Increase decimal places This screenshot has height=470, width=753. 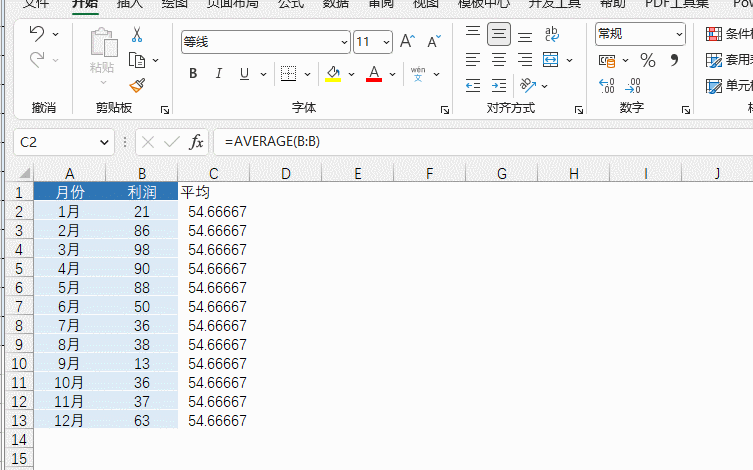pos(607,86)
